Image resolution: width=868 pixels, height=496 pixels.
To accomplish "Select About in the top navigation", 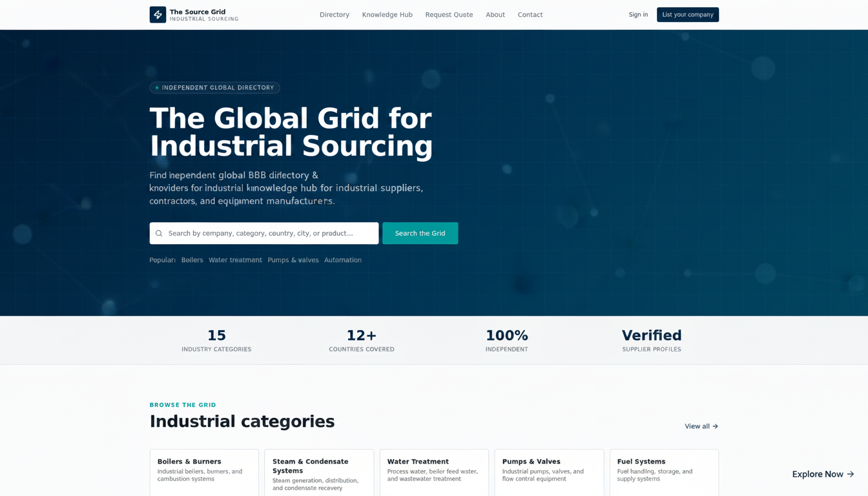I will (x=495, y=15).
